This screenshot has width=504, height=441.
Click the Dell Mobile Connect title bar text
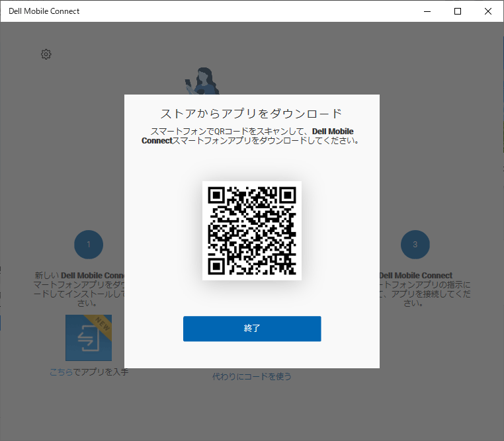(44, 11)
